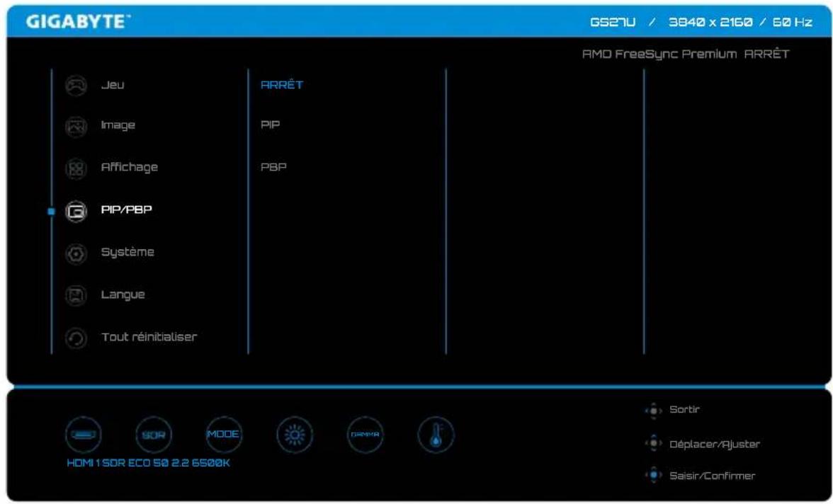
Task: Click the joystick icon beside Sortir
Action: click(653, 411)
